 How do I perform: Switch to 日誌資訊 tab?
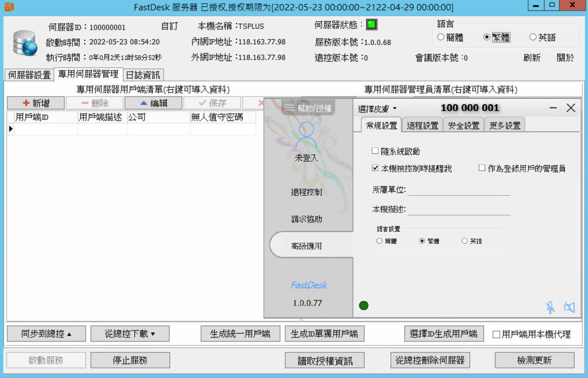click(x=143, y=75)
